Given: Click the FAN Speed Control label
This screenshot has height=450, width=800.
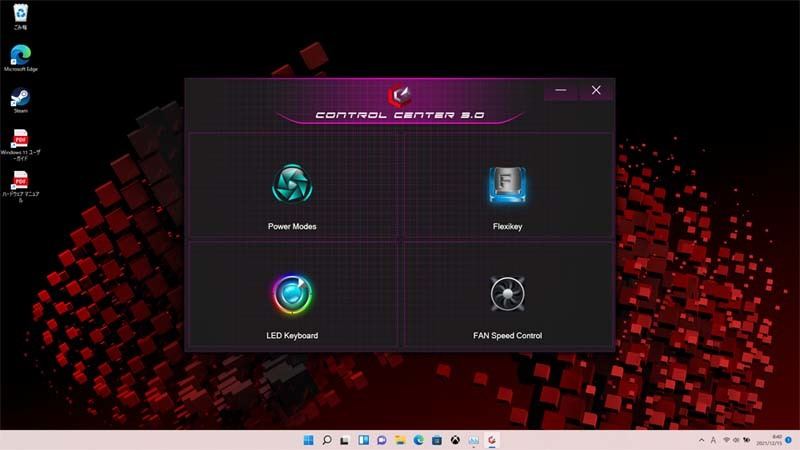Looking at the screenshot, I should 507,335.
